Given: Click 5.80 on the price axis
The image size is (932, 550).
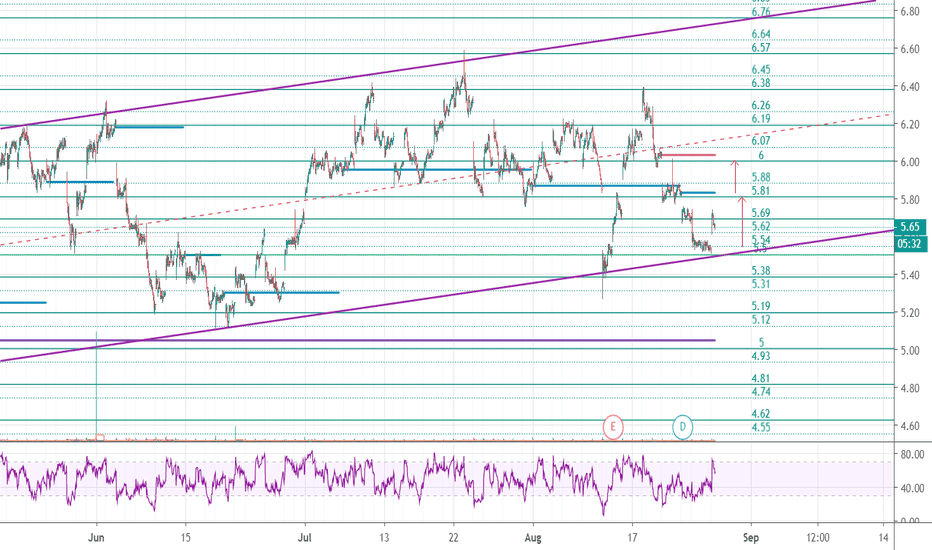Looking at the screenshot, I should click(910, 200).
